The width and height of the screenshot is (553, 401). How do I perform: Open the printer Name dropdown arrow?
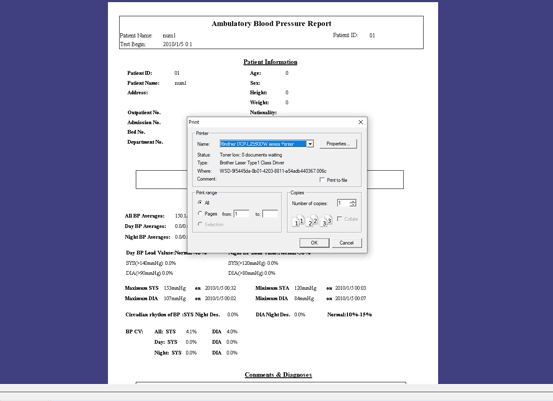pyautogui.click(x=310, y=144)
